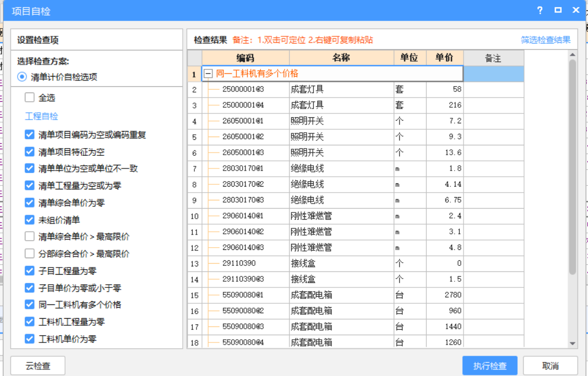The image size is (588, 376).
Task: Click unit price cell 2780
Action: [x=445, y=295]
